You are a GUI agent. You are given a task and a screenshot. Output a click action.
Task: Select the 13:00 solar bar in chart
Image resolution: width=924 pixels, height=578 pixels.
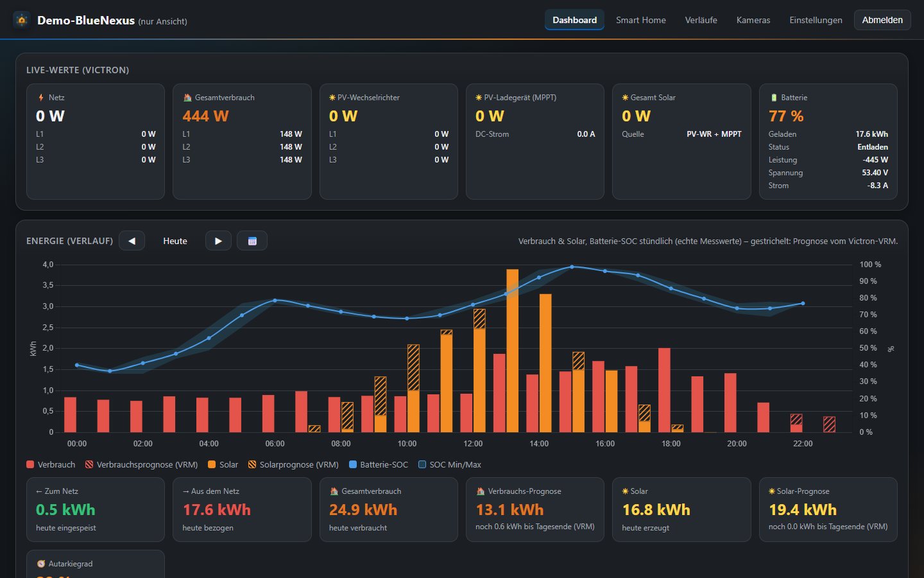point(512,351)
